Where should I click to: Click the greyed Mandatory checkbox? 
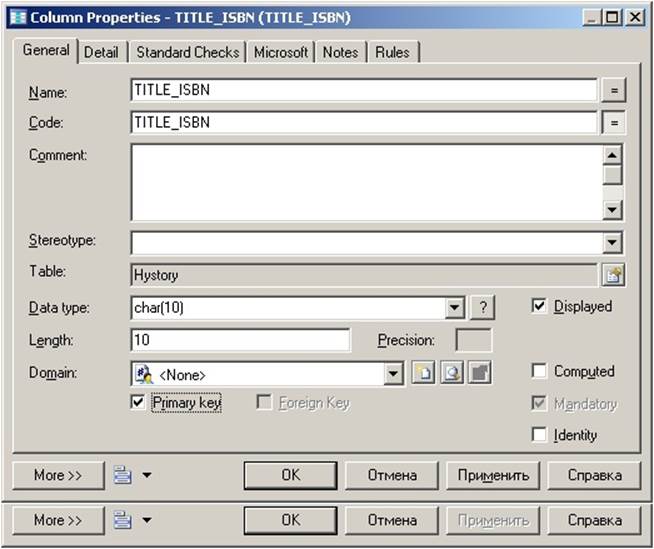[x=538, y=403]
